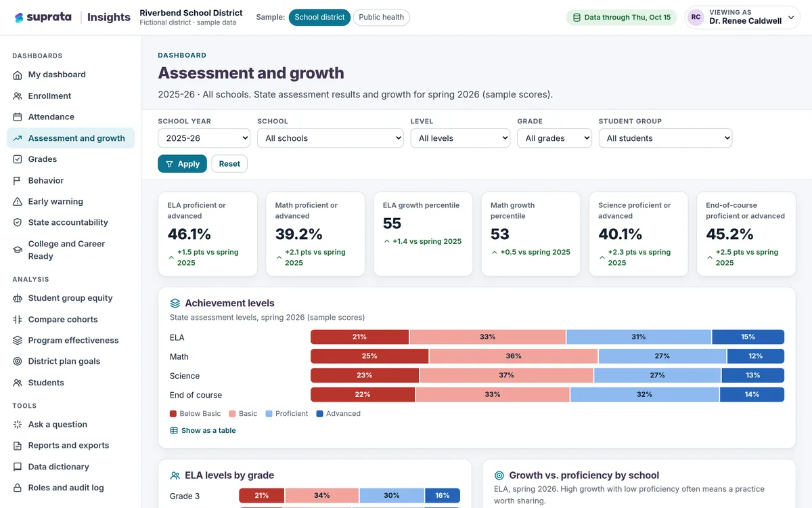This screenshot has height=508, width=812.
Task: Click the College and Career Ready cap icon
Action: click(18, 250)
